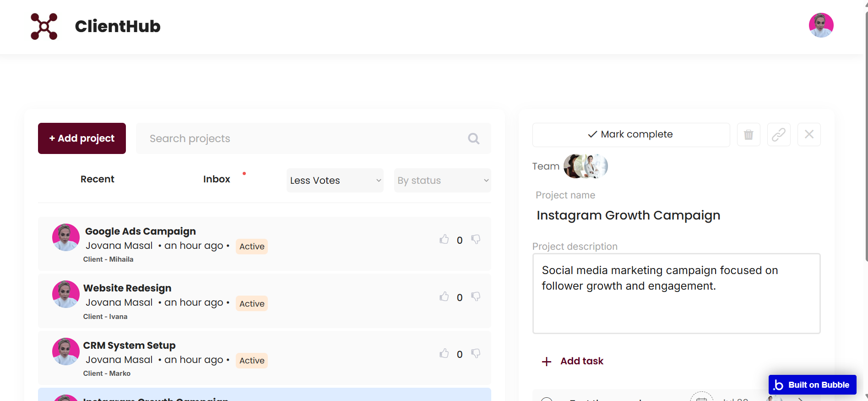Open the profile avatar in top right
The width and height of the screenshot is (868, 401).
click(821, 25)
